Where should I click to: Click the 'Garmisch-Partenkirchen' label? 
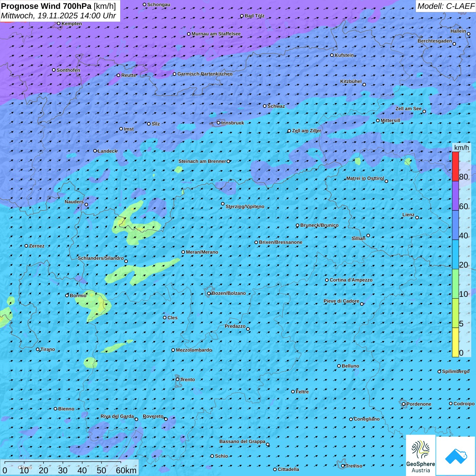pyautogui.click(x=205, y=74)
